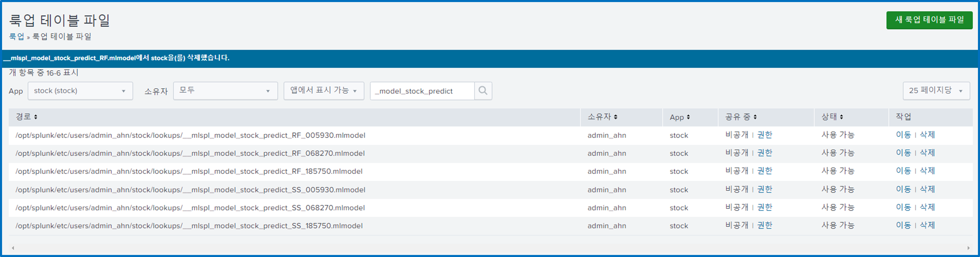Click 삭제 for RF_185750.mlmodel row
The height and width of the screenshot is (257, 980).
pos(927,171)
